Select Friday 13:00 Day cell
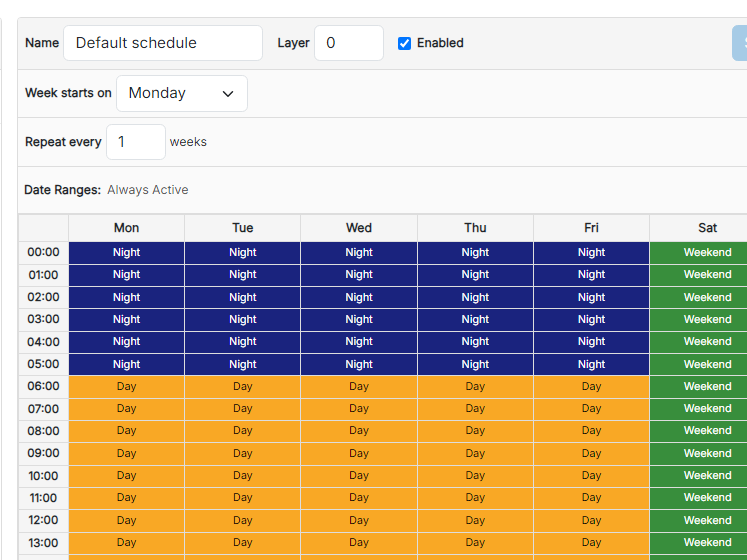The height and width of the screenshot is (560, 747). click(591, 543)
